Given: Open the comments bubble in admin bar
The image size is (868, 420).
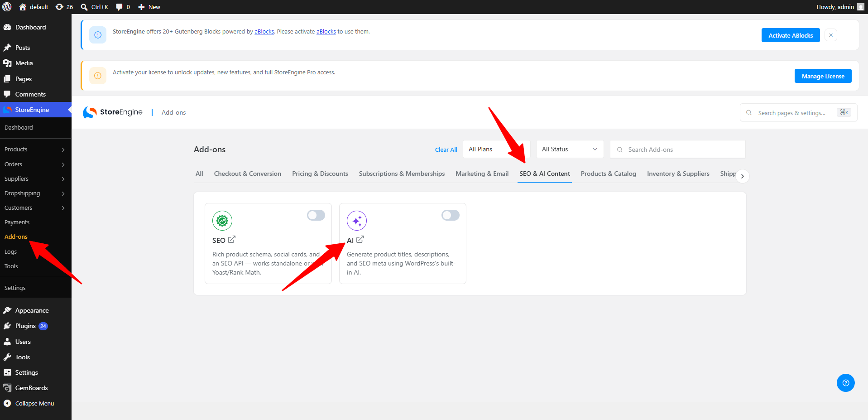Looking at the screenshot, I should click(123, 7).
